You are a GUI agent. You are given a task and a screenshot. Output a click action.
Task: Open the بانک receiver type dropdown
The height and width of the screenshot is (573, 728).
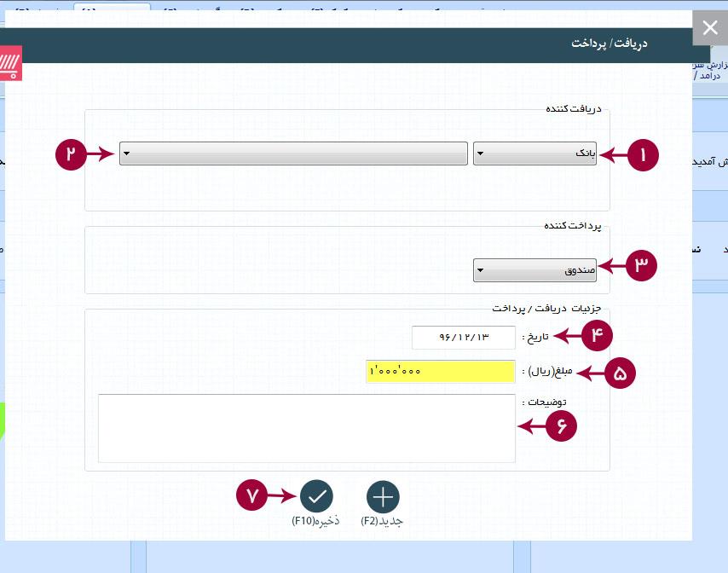click(534, 153)
